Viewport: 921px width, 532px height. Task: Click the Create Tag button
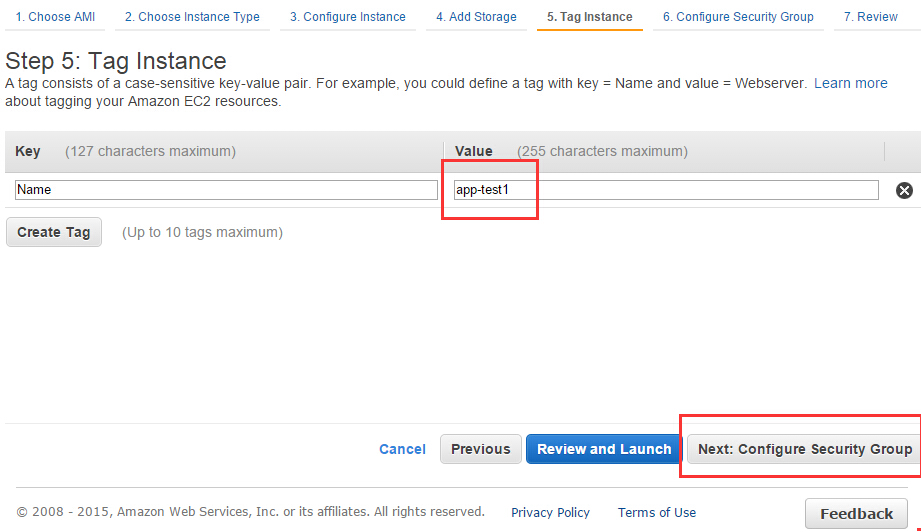pos(53,232)
